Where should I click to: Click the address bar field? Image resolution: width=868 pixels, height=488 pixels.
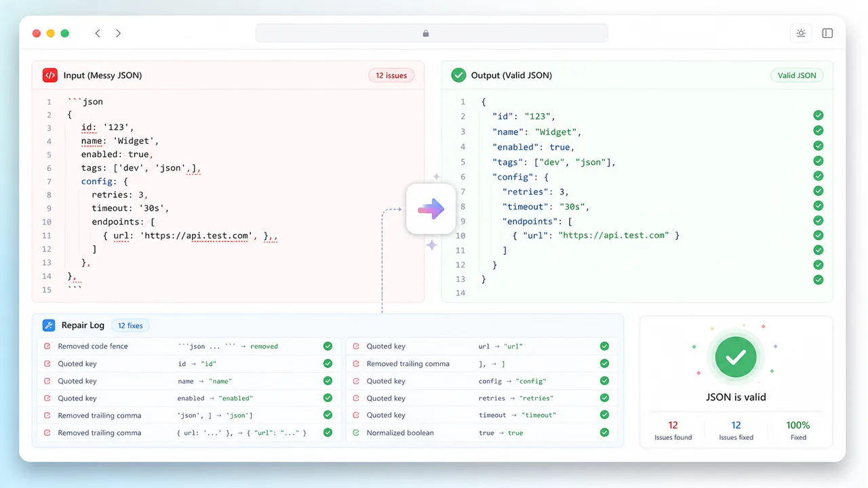point(431,33)
